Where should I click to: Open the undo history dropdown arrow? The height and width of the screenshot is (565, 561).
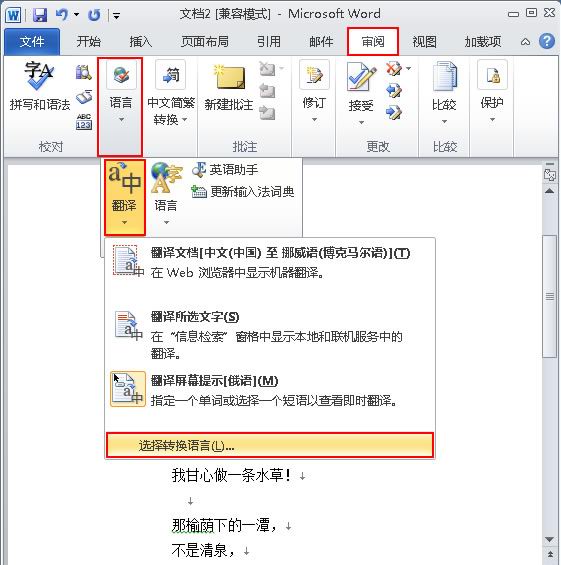point(76,15)
